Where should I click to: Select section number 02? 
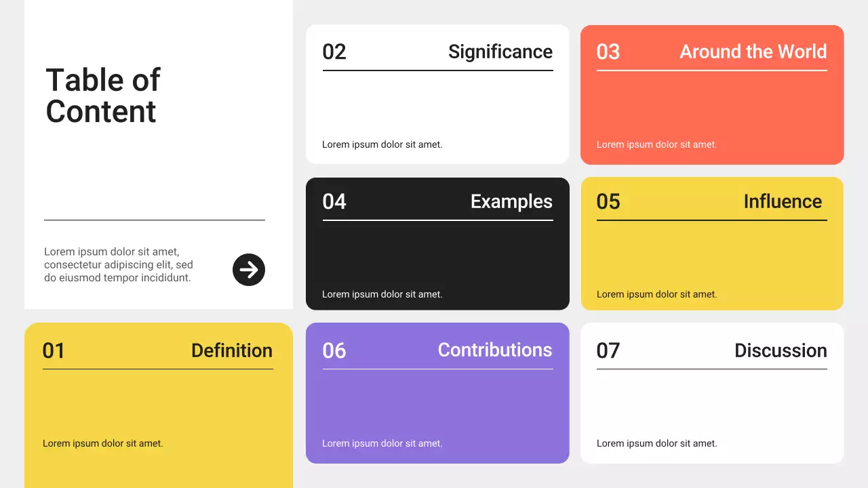click(334, 52)
